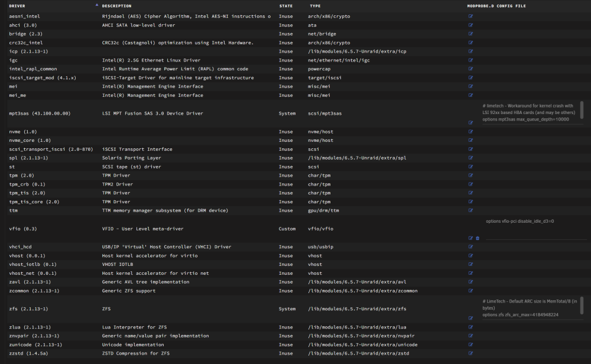Select 'mpt3sas (43.100.00.00)' driver name
The image size is (591, 364).
[40, 113]
